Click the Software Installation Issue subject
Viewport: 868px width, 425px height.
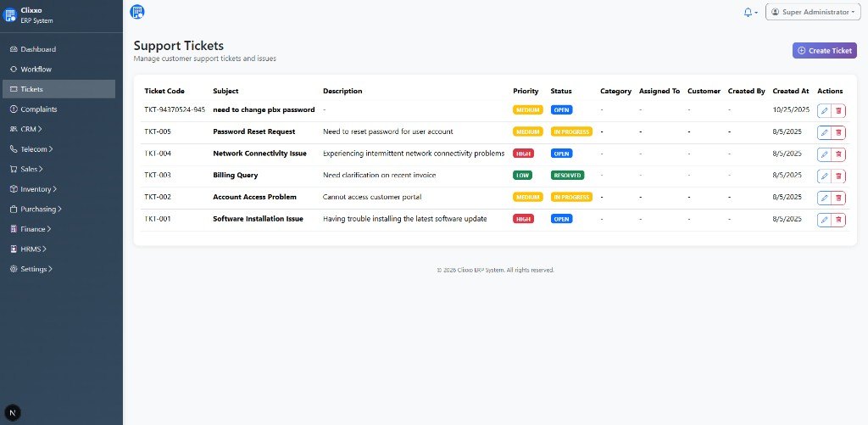point(258,219)
